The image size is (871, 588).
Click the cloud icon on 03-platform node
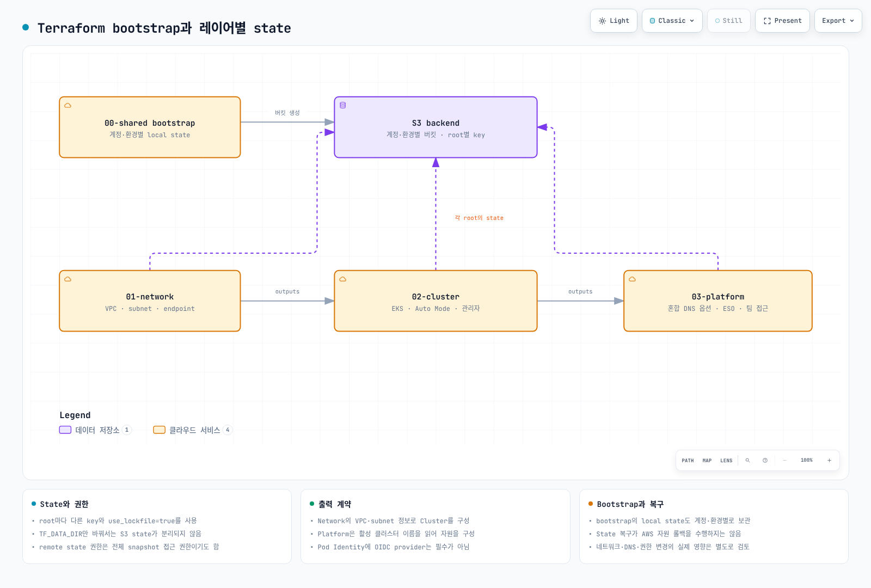[632, 279]
